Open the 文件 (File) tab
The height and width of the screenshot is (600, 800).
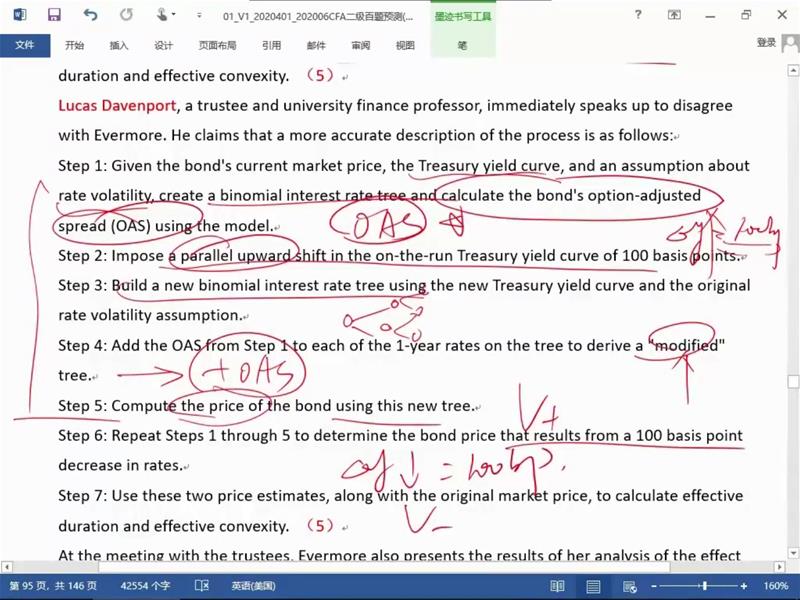24,45
